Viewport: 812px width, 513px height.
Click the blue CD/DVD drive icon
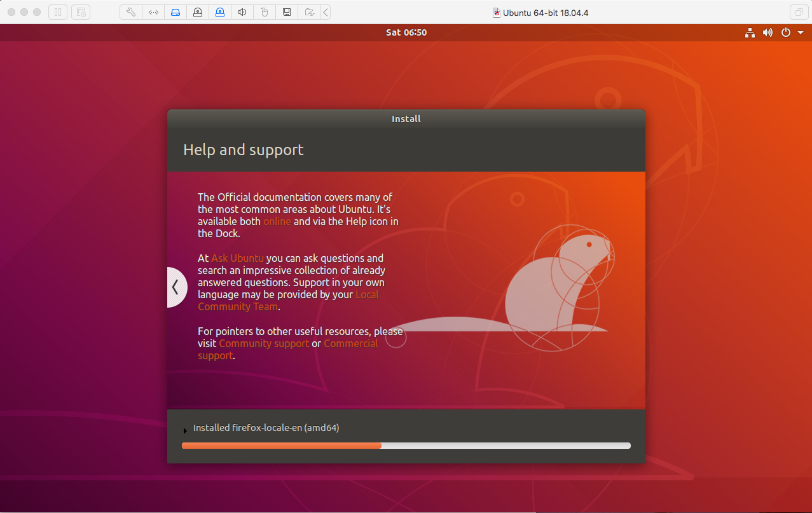[220, 12]
